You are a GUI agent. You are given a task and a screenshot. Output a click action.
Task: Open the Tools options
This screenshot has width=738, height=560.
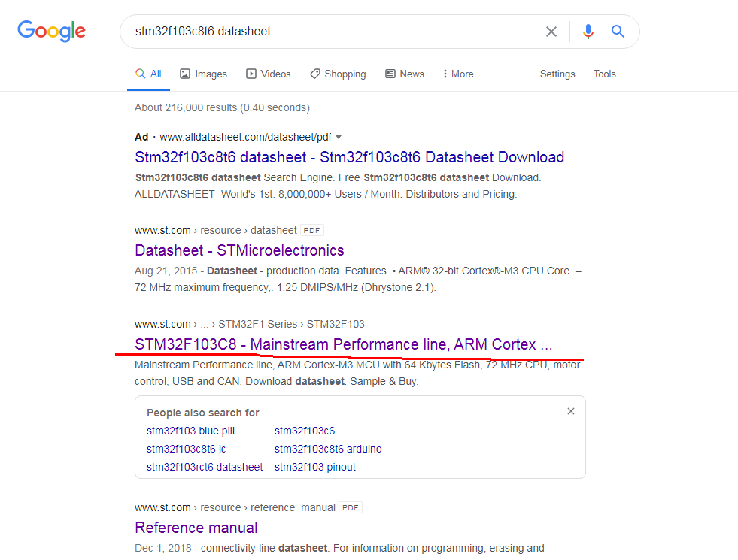(x=604, y=74)
